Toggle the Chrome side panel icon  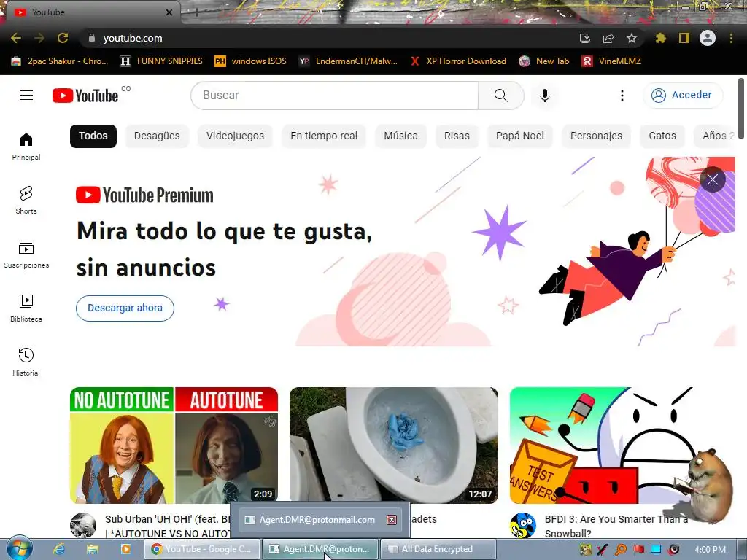[684, 38]
